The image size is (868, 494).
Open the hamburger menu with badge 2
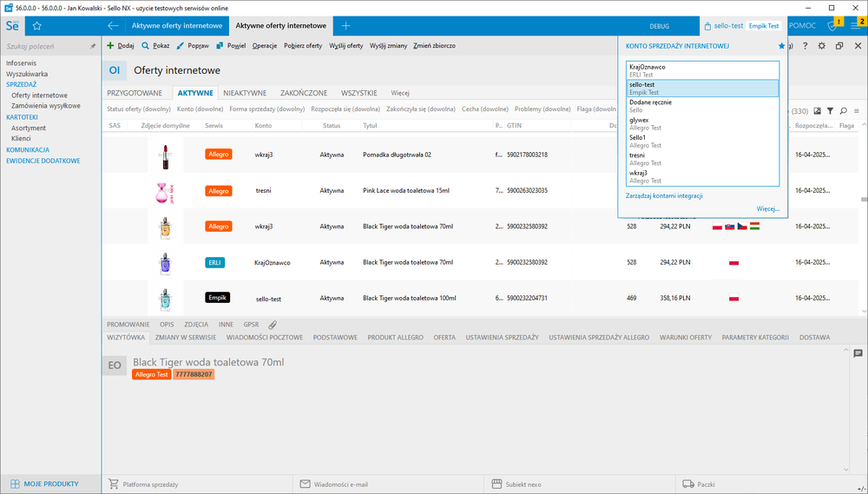coord(856,26)
